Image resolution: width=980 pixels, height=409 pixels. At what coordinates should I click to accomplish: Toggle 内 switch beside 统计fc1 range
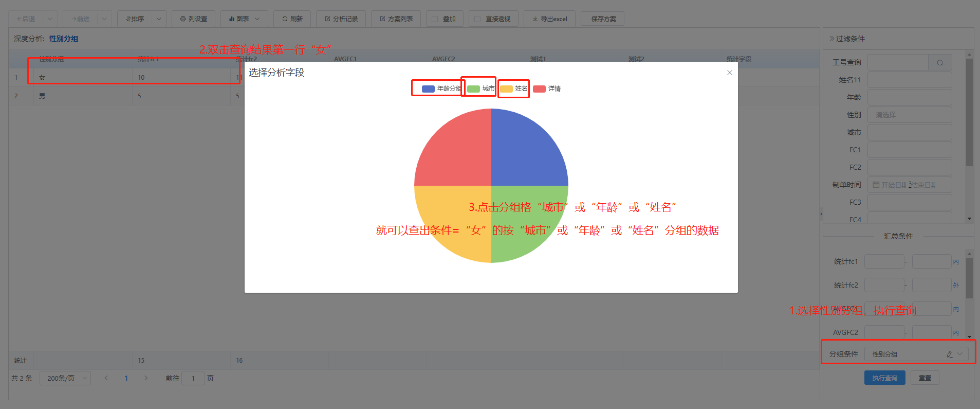pyautogui.click(x=956, y=262)
